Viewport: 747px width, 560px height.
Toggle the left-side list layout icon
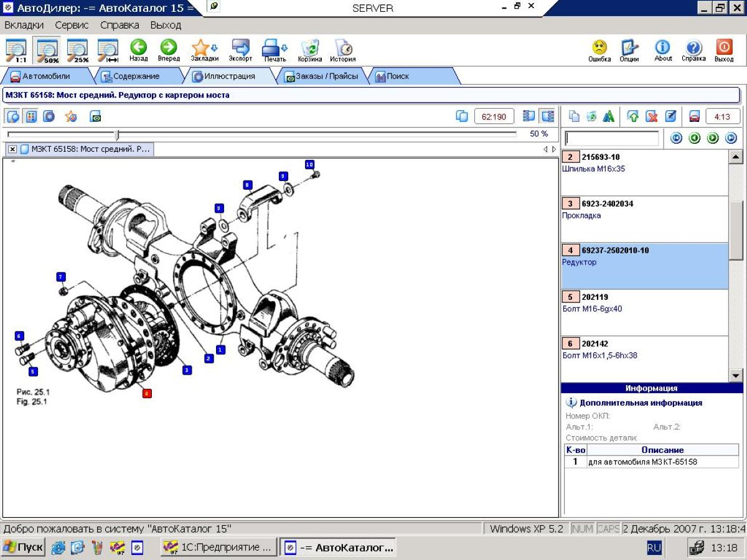click(x=529, y=116)
